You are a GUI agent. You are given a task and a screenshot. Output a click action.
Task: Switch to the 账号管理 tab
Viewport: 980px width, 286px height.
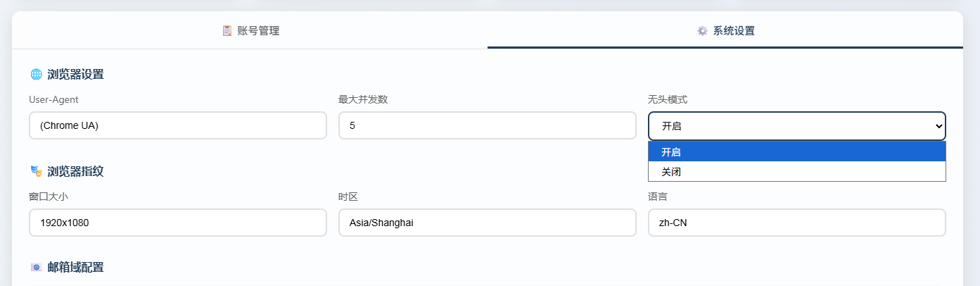coord(250,30)
